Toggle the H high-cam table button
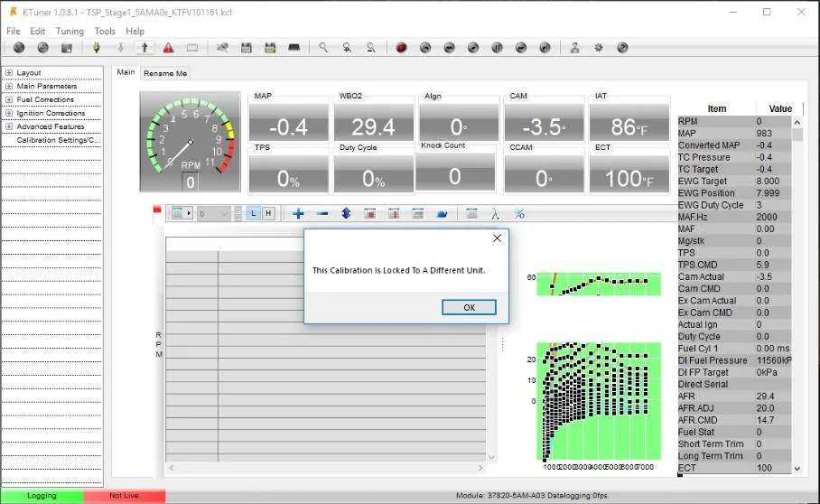The image size is (820, 504). (x=268, y=213)
